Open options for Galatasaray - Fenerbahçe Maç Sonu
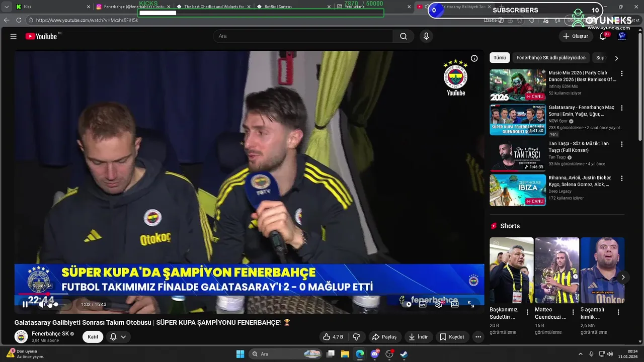 [621, 108]
